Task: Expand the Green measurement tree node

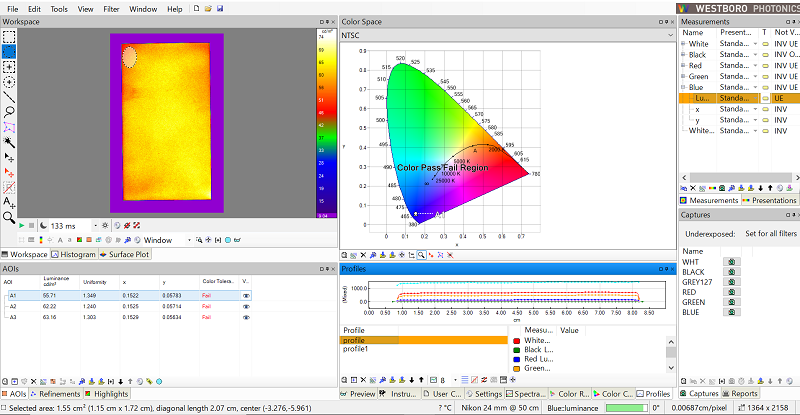Action: coord(683,77)
